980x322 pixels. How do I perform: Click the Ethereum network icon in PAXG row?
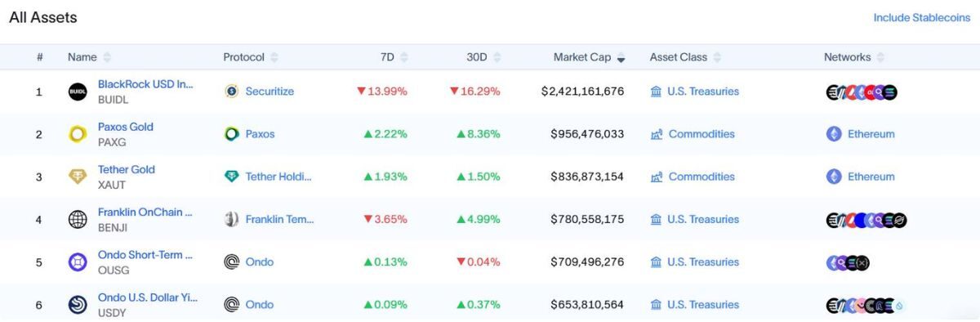click(x=834, y=134)
